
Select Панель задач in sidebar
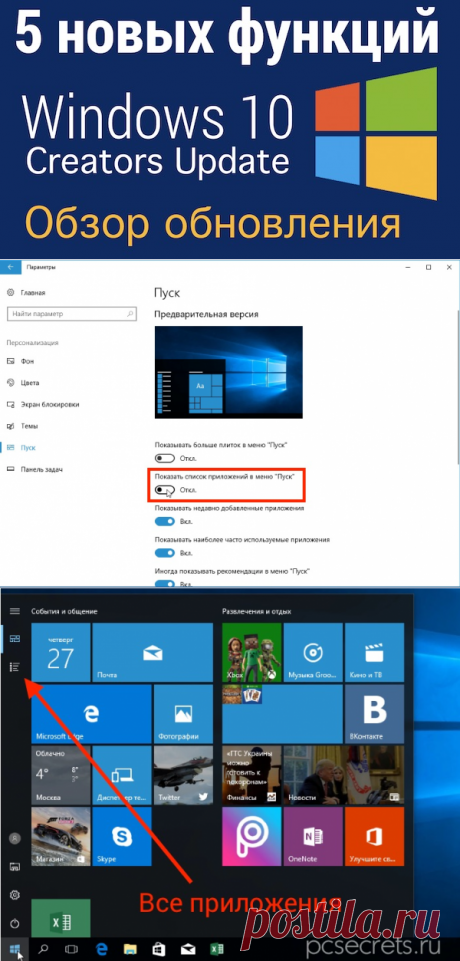[x=36, y=469]
